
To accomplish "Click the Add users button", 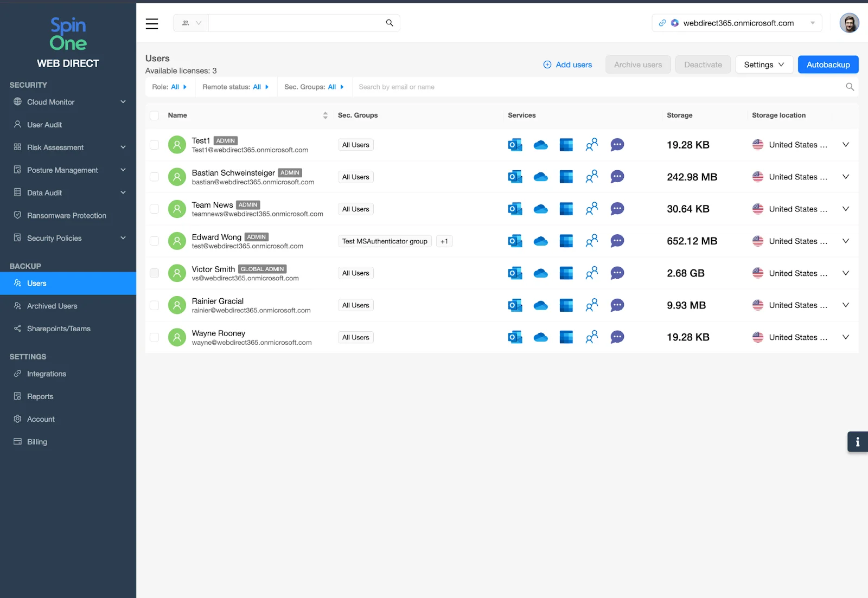I will point(567,64).
